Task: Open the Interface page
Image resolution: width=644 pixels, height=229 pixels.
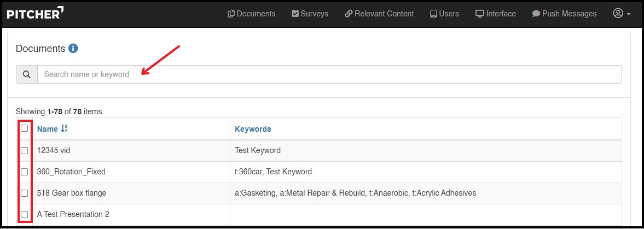Action: point(495,14)
